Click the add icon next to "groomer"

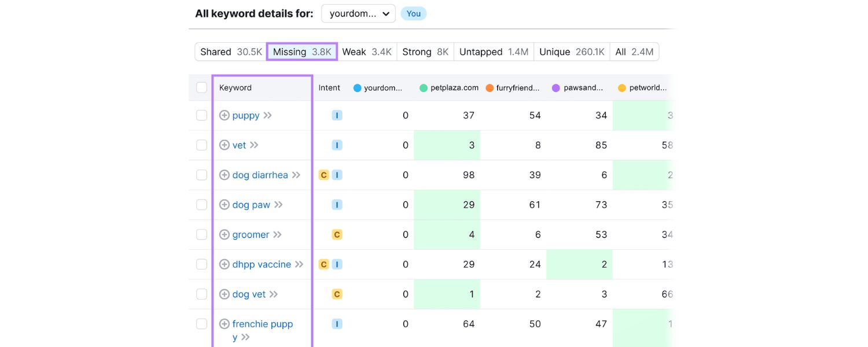tap(225, 234)
